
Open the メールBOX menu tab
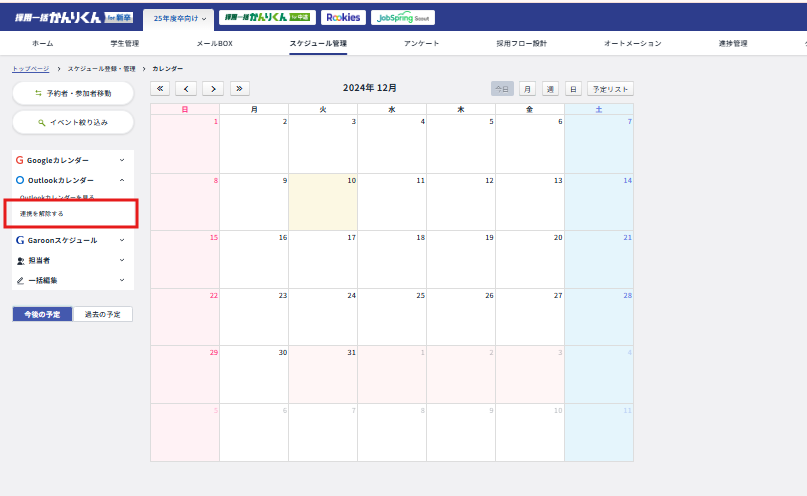(214, 44)
